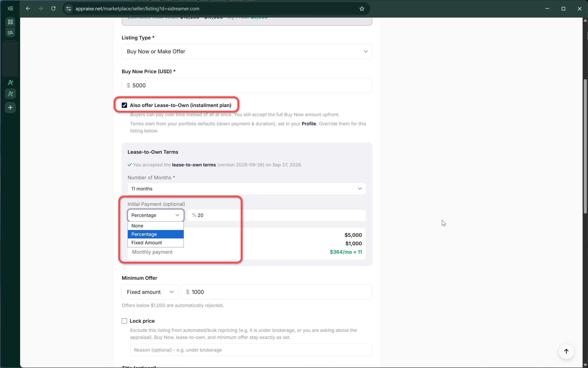Reload the page with refresh icon
The width and height of the screenshot is (588, 368).
pos(53,8)
